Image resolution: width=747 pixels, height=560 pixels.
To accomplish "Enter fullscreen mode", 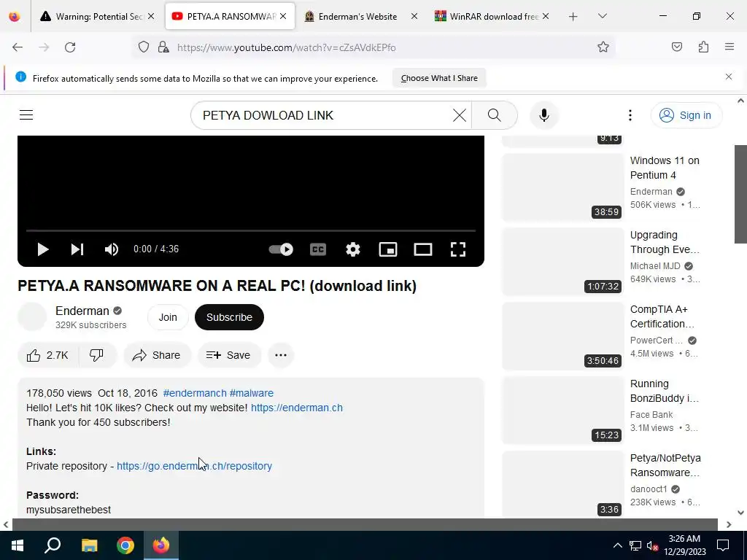I will pyautogui.click(x=458, y=249).
